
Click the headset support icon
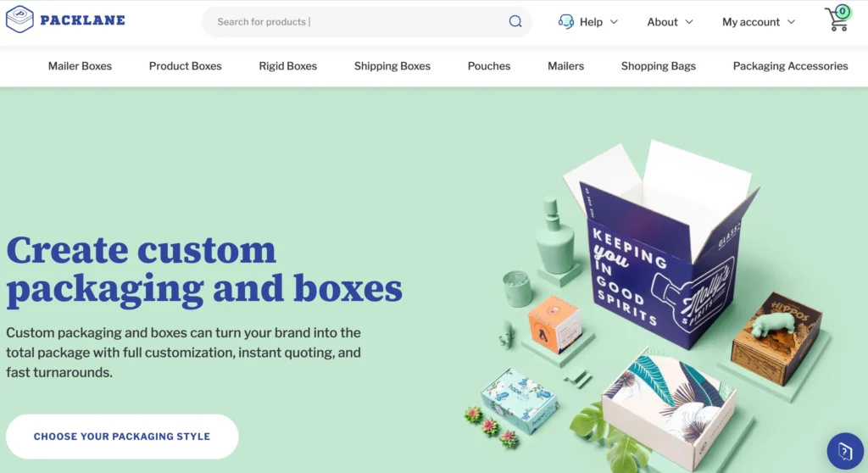[x=565, y=21]
